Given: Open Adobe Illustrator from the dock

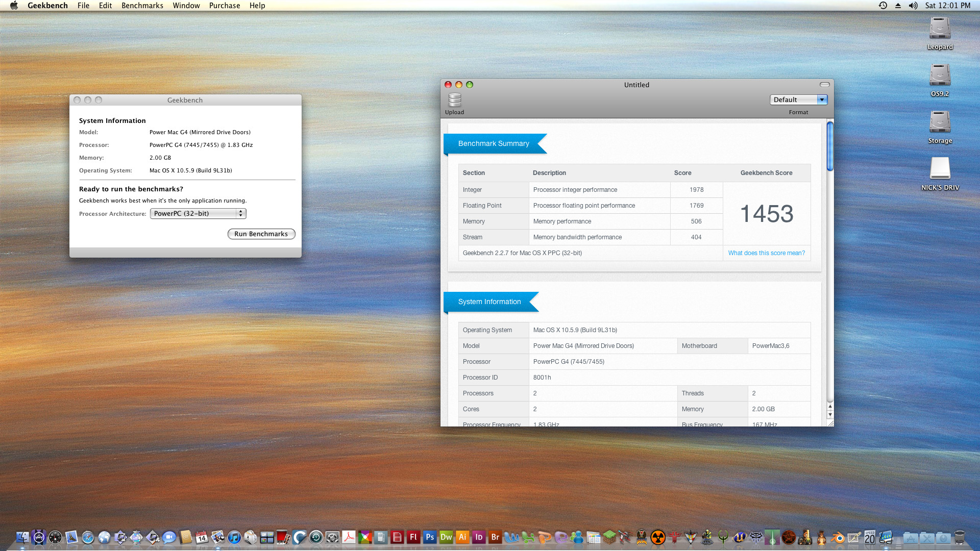Looking at the screenshot, I should 462,537.
